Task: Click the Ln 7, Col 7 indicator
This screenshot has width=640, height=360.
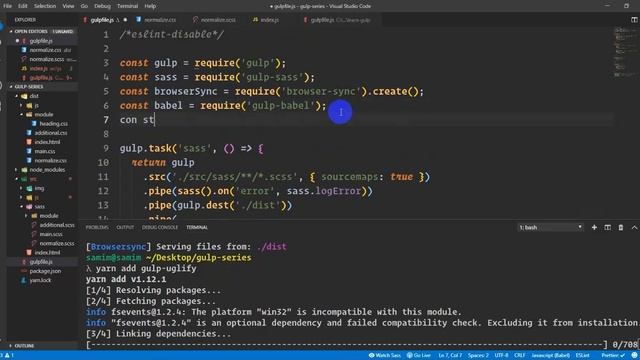Action: click(450, 356)
